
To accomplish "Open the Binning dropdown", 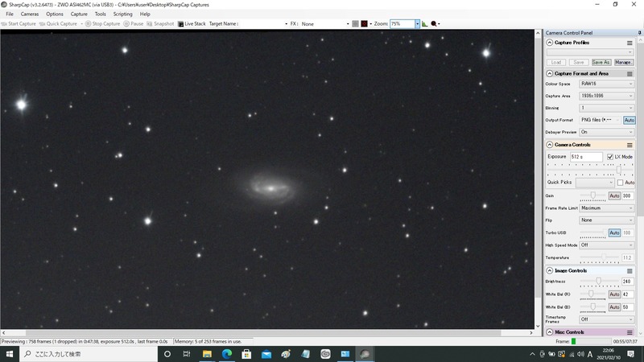I will point(607,108).
